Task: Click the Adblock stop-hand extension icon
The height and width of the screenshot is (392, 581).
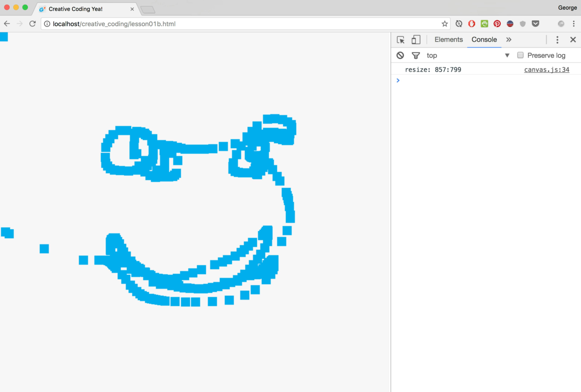Action: [471, 24]
